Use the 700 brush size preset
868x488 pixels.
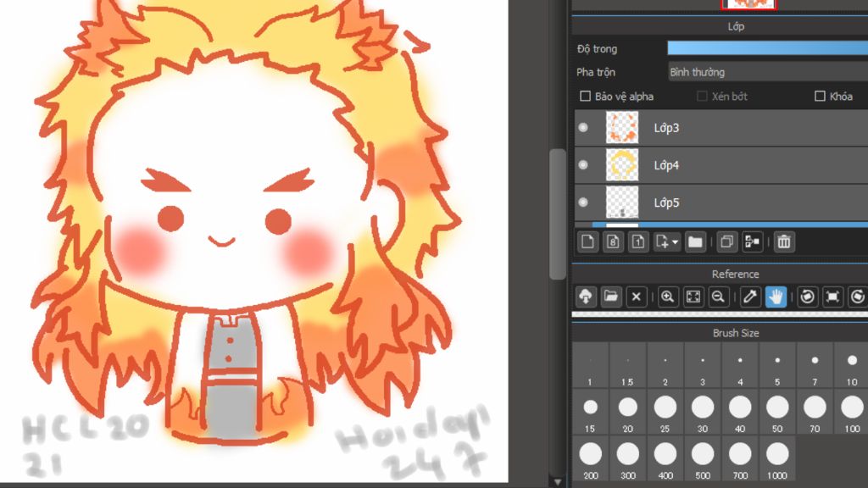tap(740, 458)
